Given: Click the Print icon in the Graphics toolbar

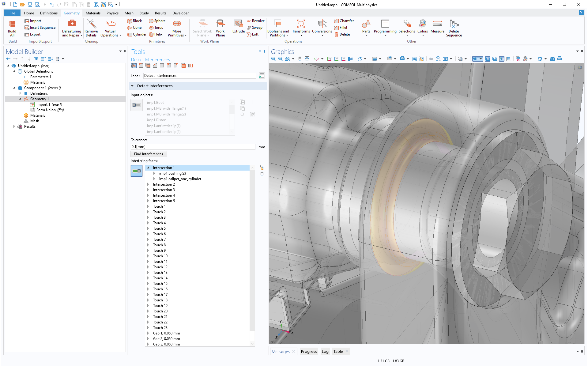Looking at the screenshot, I should tap(560, 58).
